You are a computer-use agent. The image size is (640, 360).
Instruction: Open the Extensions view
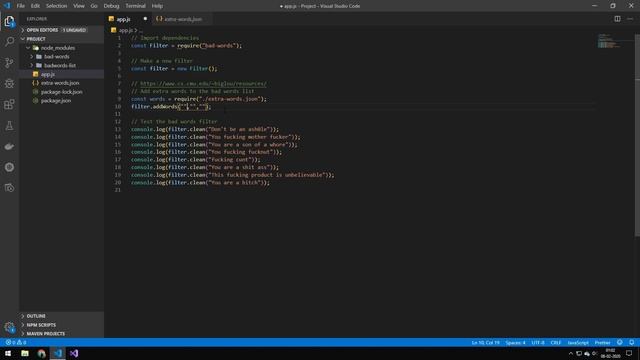[9, 104]
